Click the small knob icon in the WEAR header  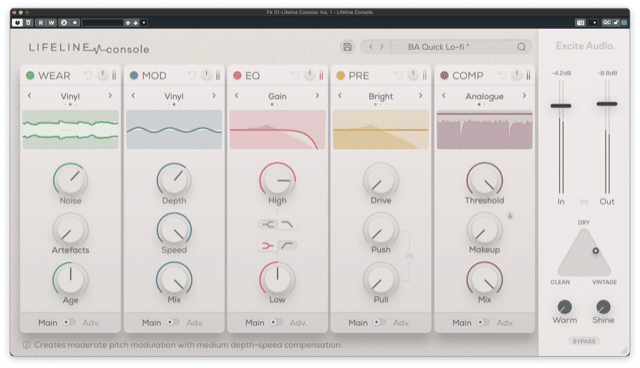click(x=102, y=75)
